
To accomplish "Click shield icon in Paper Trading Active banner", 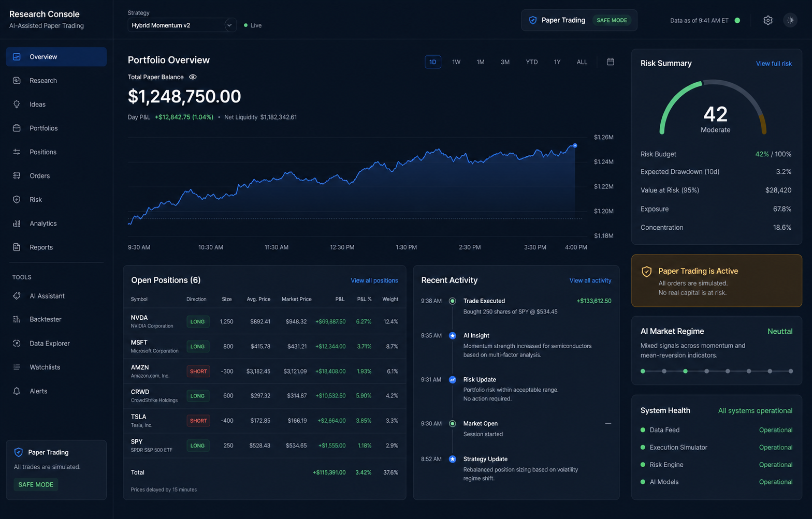I will (x=647, y=272).
